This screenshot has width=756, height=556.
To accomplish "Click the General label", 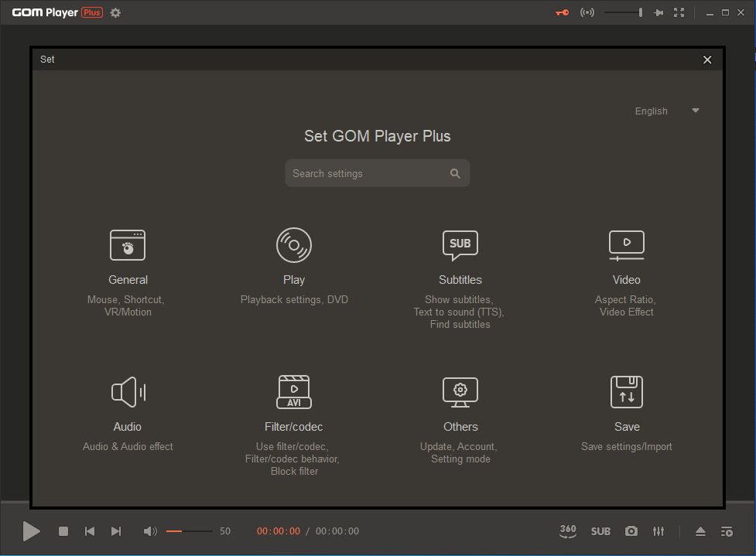I will point(128,280).
